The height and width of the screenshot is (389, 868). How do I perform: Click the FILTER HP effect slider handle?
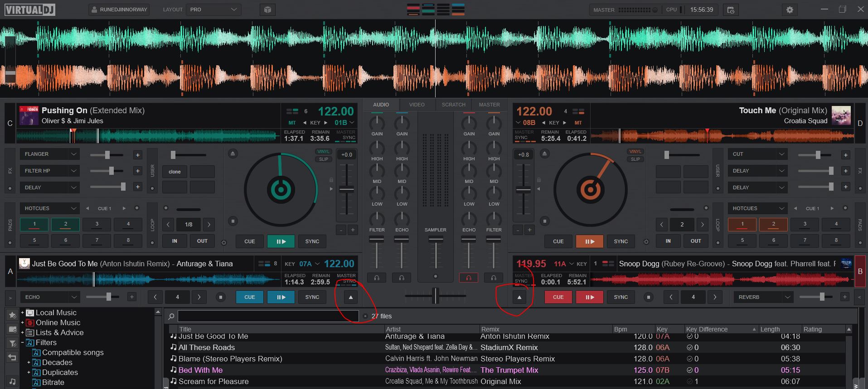(111, 171)
